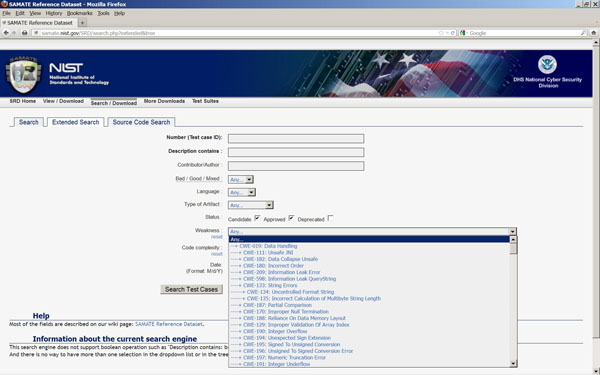Click the NIST logo in the banner

pos(66,68)
